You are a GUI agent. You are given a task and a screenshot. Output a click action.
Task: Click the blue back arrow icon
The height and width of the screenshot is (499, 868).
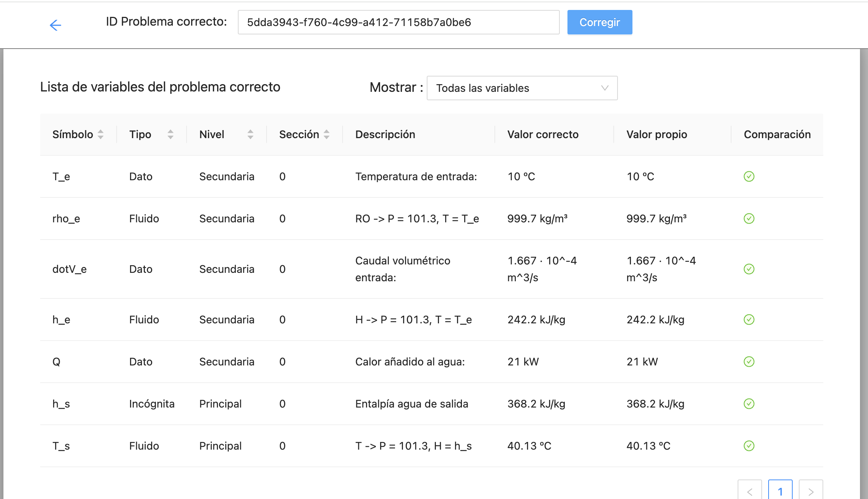pos(55,25)
